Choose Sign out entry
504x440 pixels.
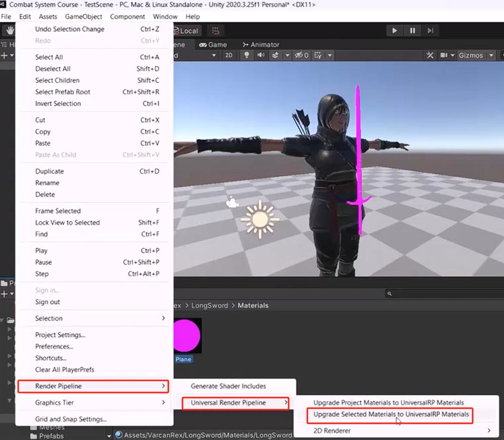pyautogui.click(x=93, y=302)
